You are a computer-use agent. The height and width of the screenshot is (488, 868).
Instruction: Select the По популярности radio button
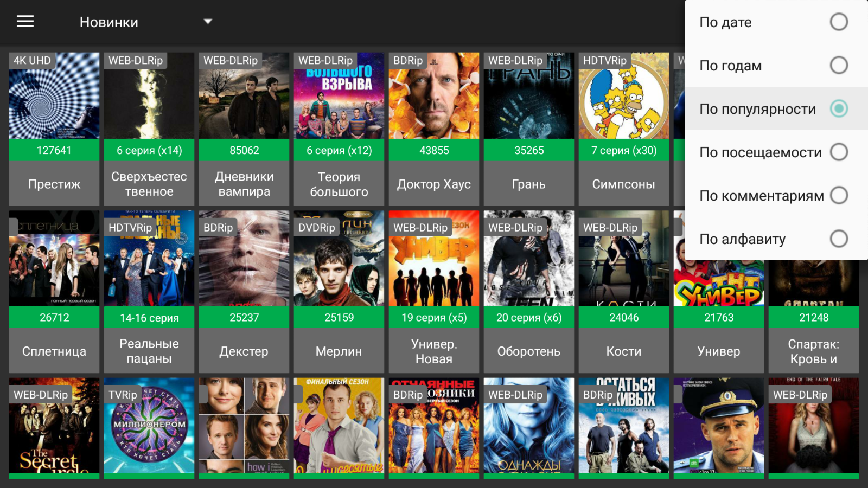click(x=839, y=108)
